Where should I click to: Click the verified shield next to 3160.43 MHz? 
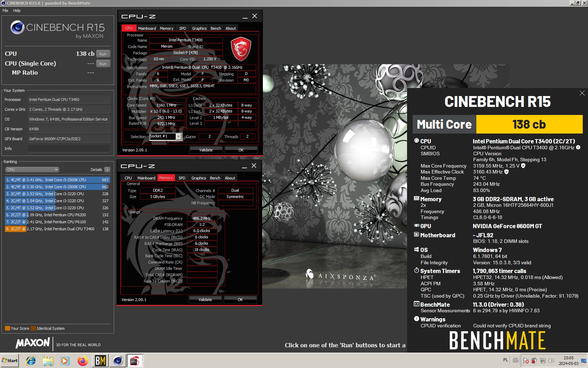[506, 172]
